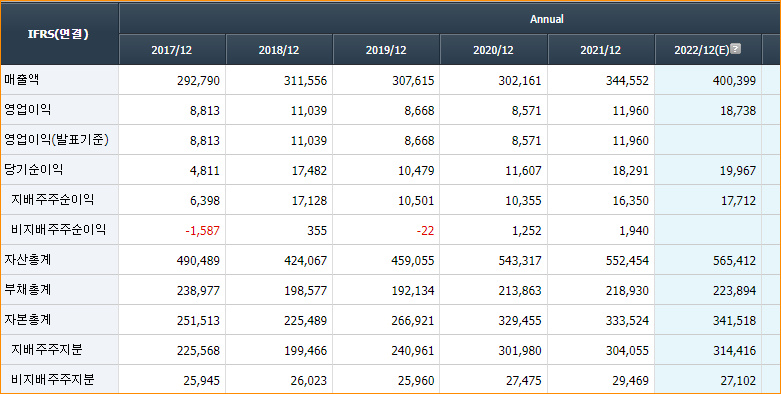Select estimated 당기순이익 value 19,967
This screenshot has width=781, height=394.
pos(738,171)
